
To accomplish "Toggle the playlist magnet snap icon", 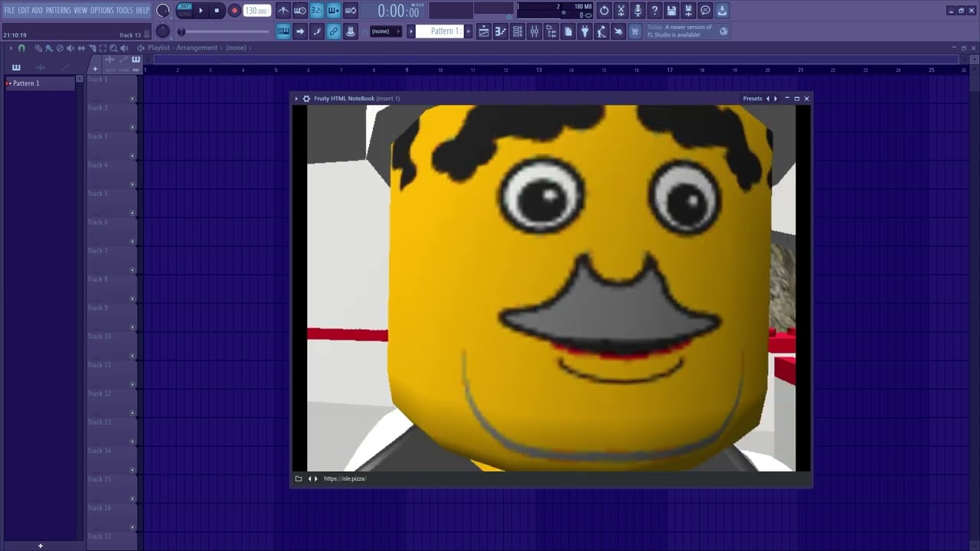I will [21, 48].
